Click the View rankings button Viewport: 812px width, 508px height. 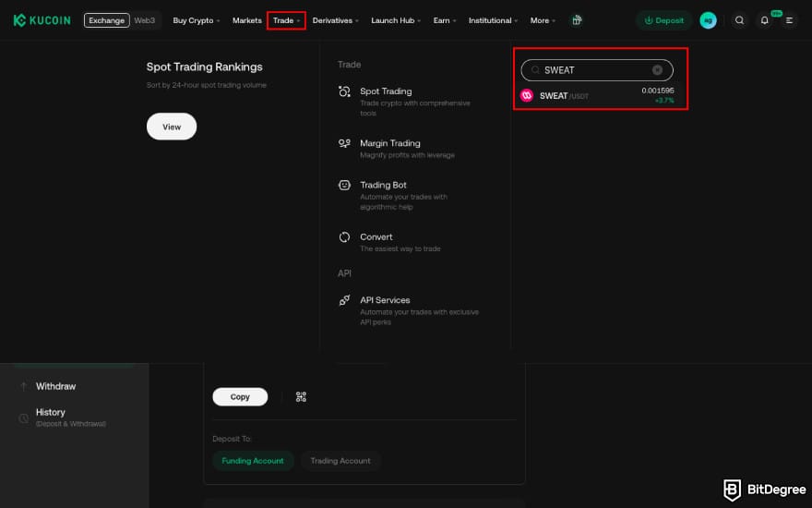pos(172,127)
